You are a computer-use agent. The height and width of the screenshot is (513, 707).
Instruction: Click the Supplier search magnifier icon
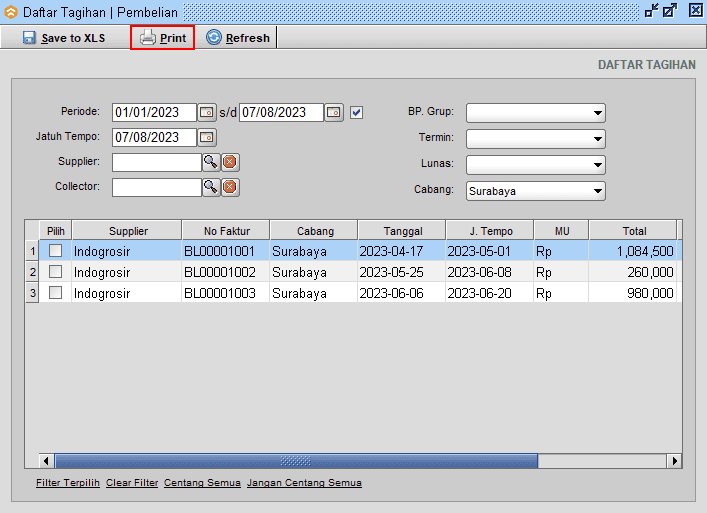[211, 162]
